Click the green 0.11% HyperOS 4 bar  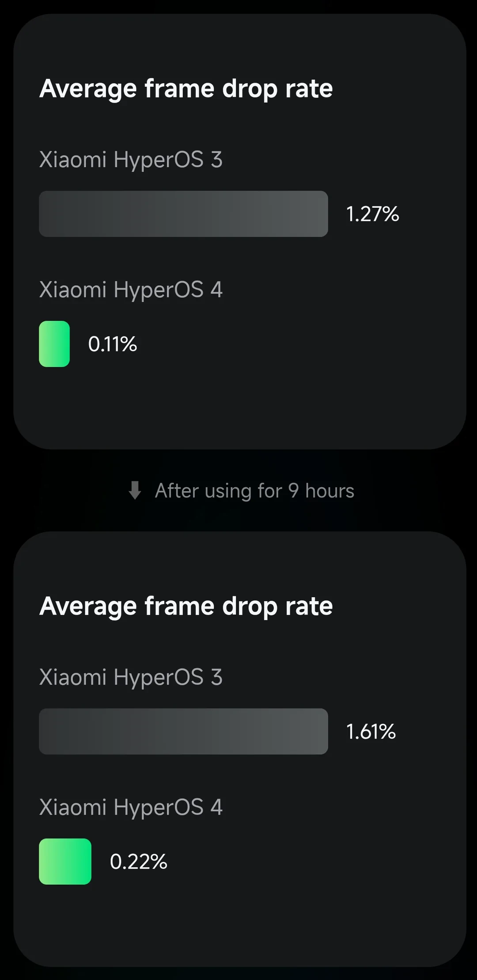click(x=54, y=344)
